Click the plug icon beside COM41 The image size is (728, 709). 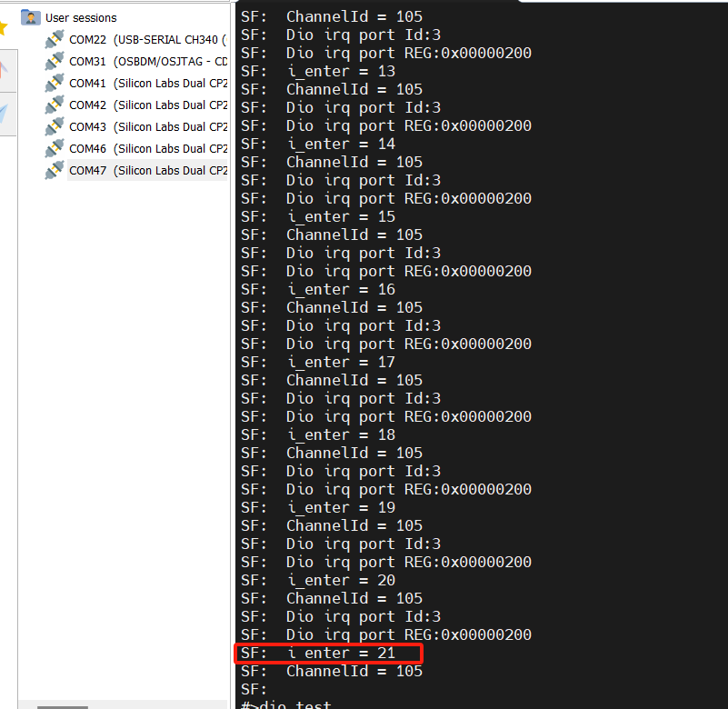(55, 83)
